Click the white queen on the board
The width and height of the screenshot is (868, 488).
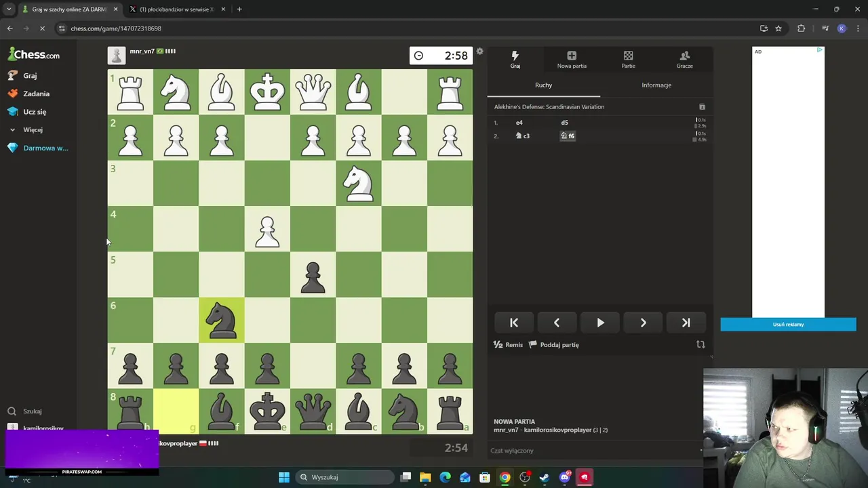click(x=313, y=91)
